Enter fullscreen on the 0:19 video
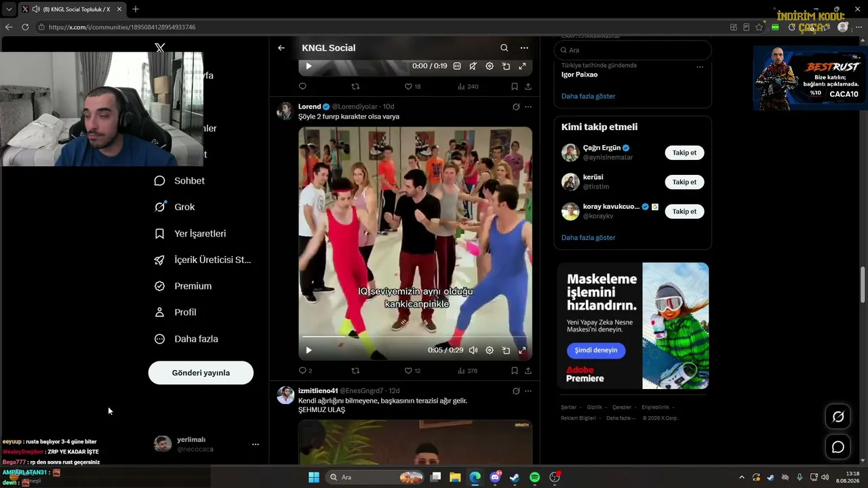Screen dimensions: 868x488 coord(522,66)
